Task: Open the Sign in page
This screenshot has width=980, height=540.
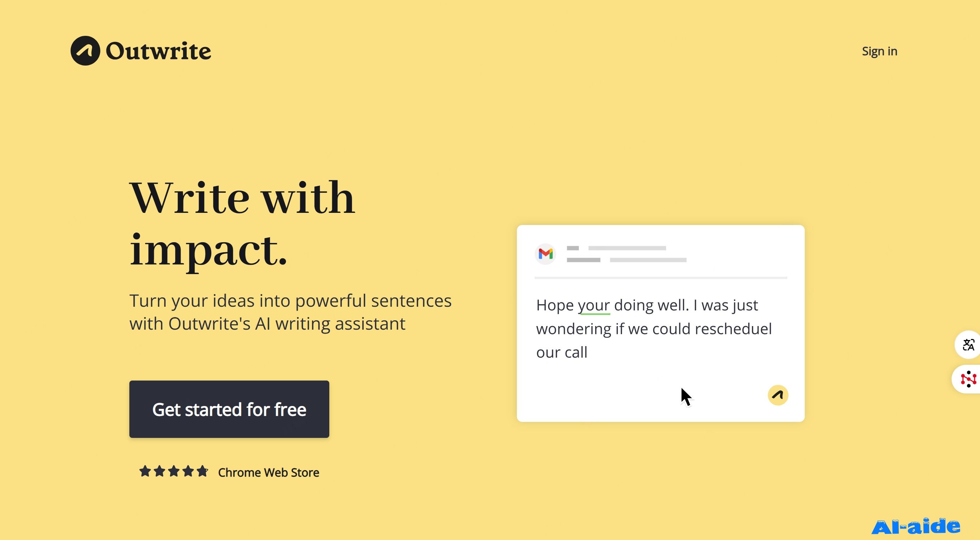Action: click(x=879, y=51)
